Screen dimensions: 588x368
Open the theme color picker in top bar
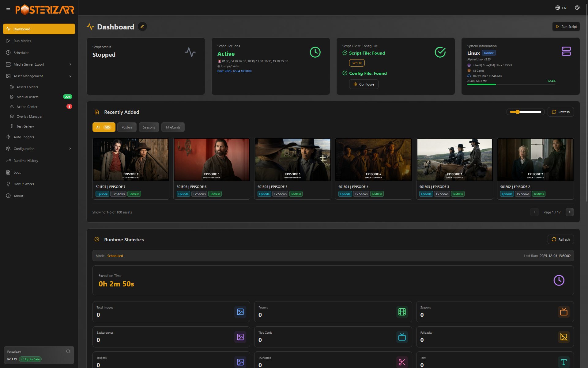577,8
